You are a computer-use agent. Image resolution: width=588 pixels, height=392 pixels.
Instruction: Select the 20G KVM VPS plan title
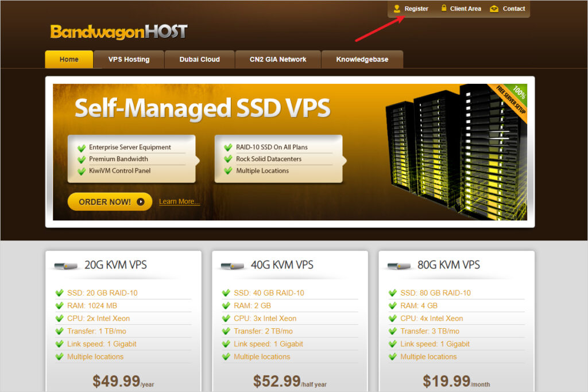(115, 265)
